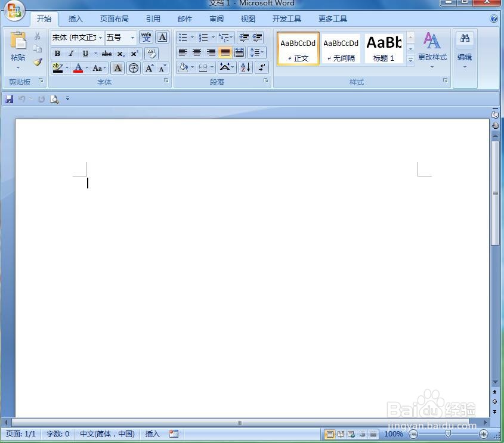The height and width of the screenshot is (443, 504).
Task: Open the font name combo box
Action: pyautogui.click(x=78, y=38)
